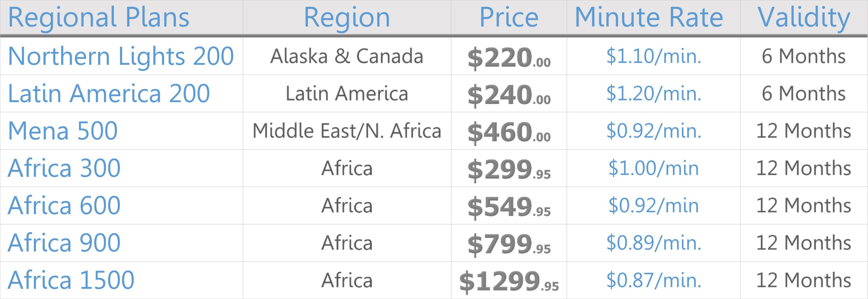Select the $1.00/min rate text
The height and width of the screenshot is (299, 868).
654,168
